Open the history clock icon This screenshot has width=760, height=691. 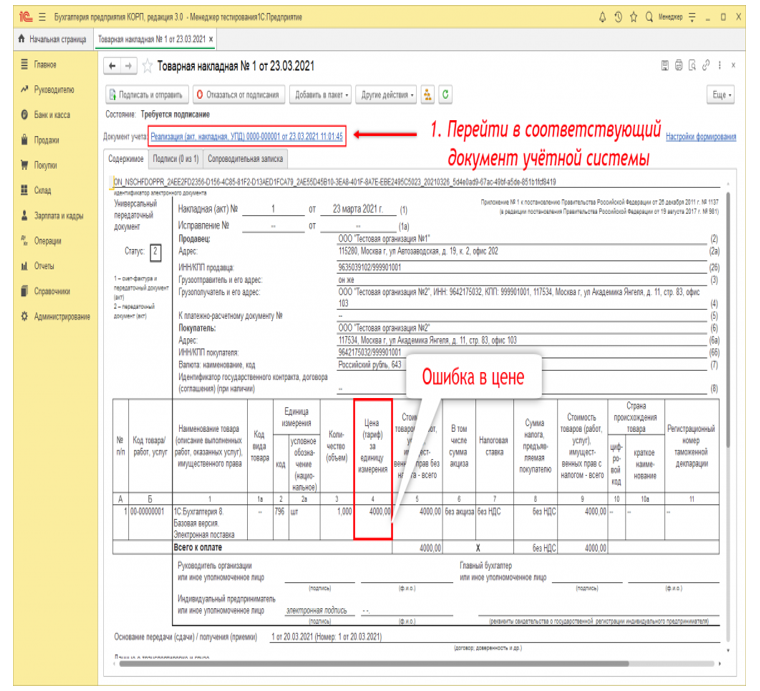[x=618, y=17]
